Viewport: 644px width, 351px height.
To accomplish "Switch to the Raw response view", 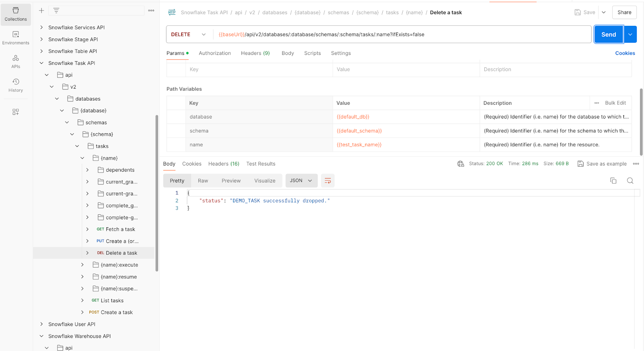I will [203, 181].
